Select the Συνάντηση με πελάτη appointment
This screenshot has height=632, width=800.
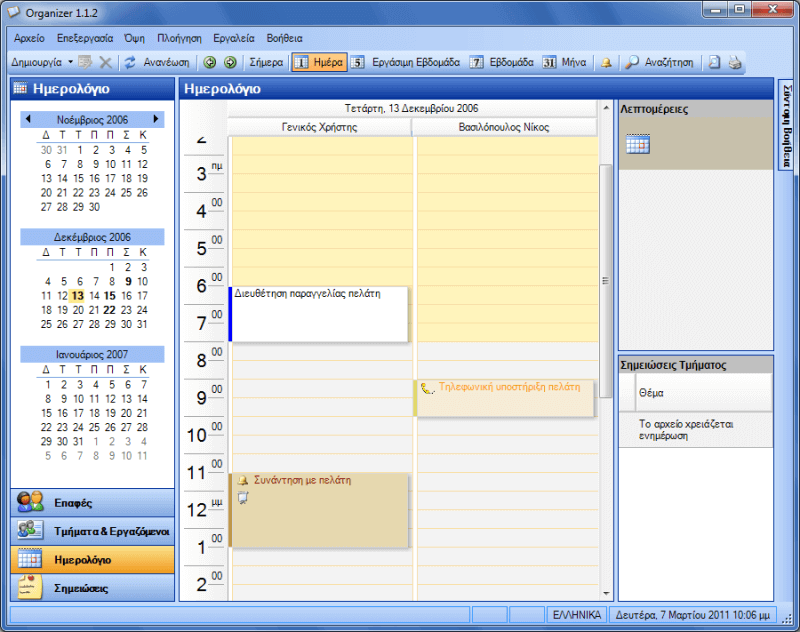pos(320,510)
